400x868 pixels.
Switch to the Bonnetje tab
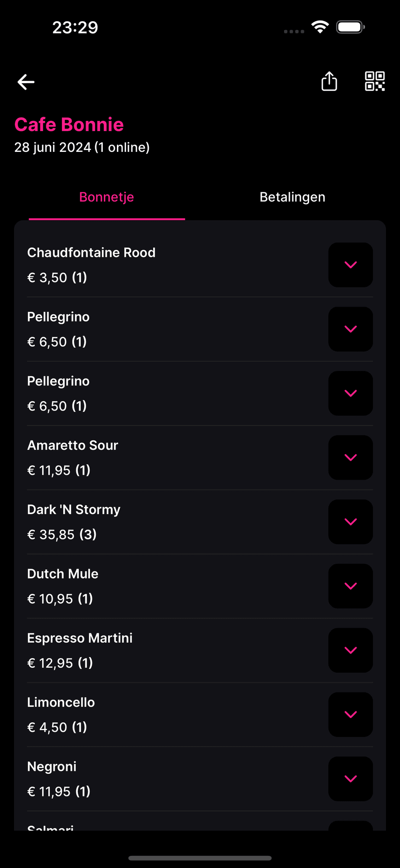point(107,197)
